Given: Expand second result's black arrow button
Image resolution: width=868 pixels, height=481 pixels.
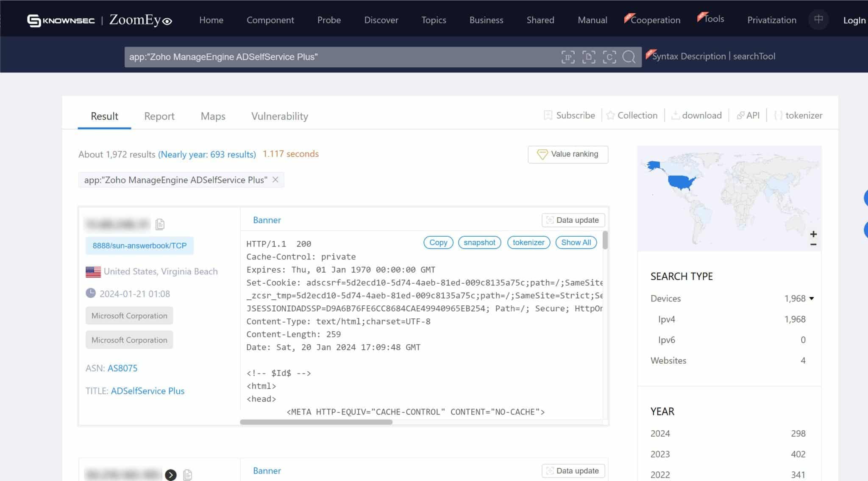Looking at the screenshot, I should tap(171, 475).
